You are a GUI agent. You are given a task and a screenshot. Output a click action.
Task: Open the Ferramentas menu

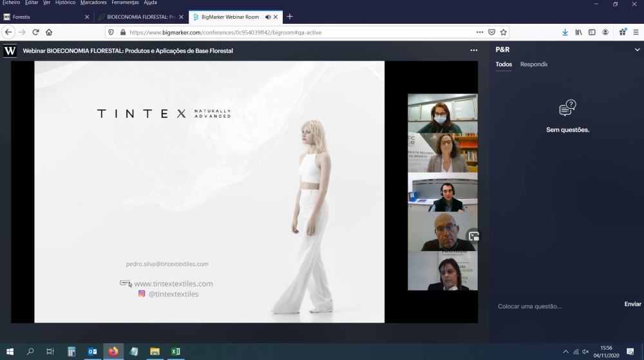126,3
